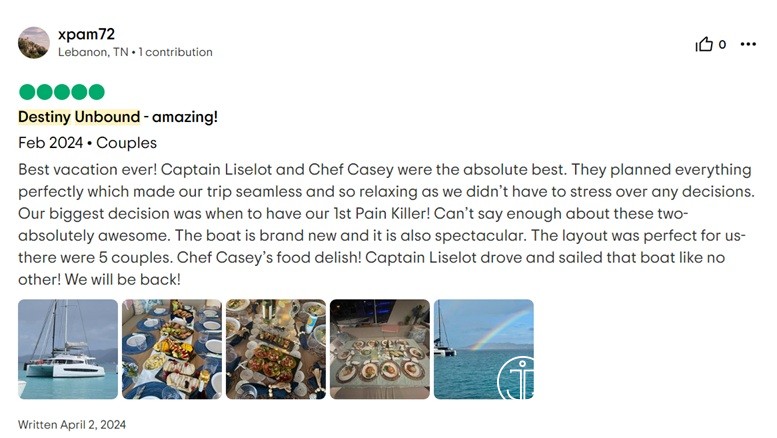Click highlighted Destiny Unbound title text

click(x=79, y=117)
